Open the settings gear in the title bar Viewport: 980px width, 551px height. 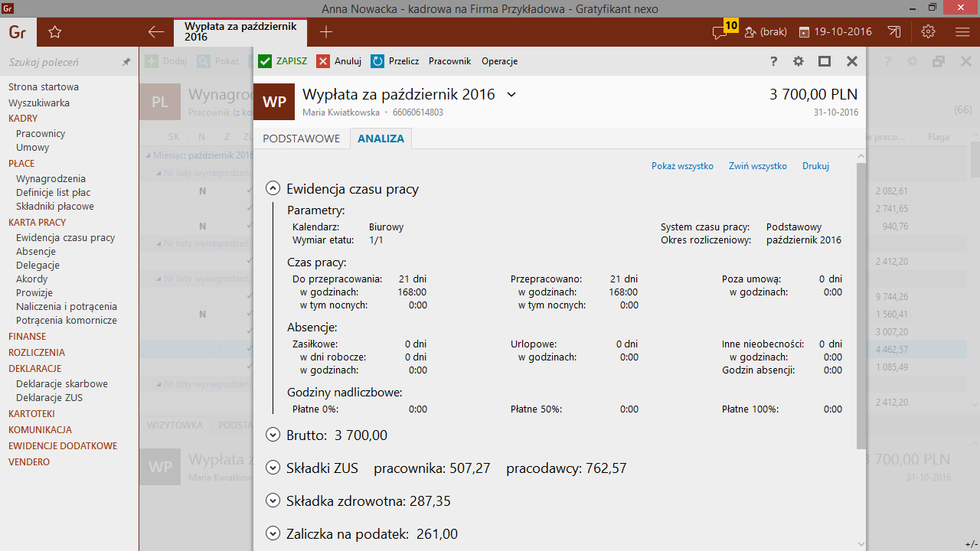tap(929, 32)
